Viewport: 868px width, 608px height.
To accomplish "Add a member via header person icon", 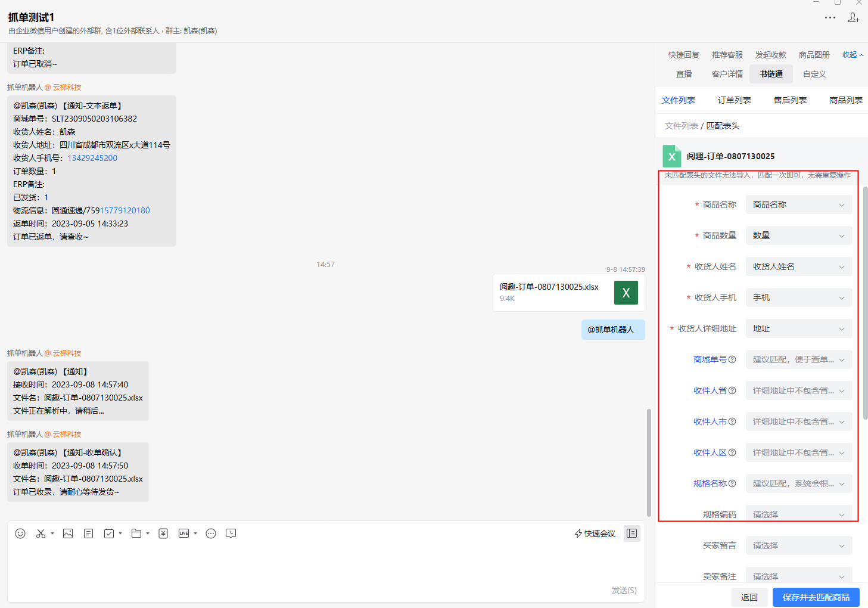I will pyautogui.click(x=854, y=18).
